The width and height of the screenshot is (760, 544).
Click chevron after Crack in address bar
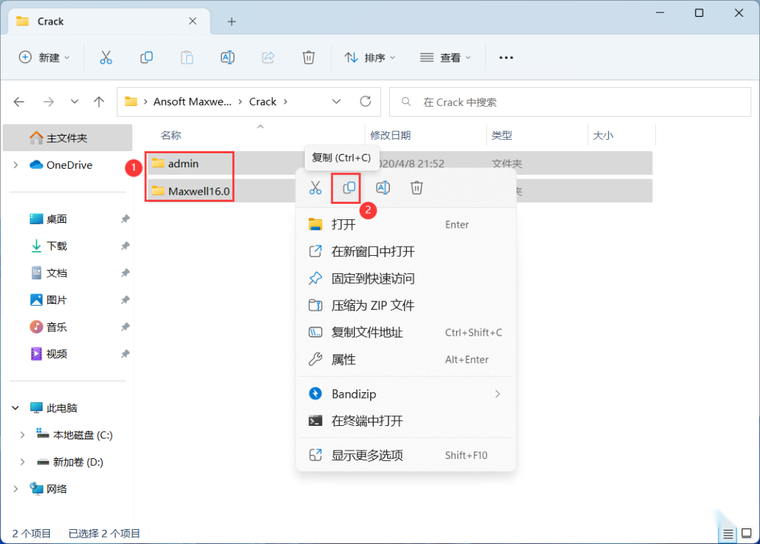point(285,102)
